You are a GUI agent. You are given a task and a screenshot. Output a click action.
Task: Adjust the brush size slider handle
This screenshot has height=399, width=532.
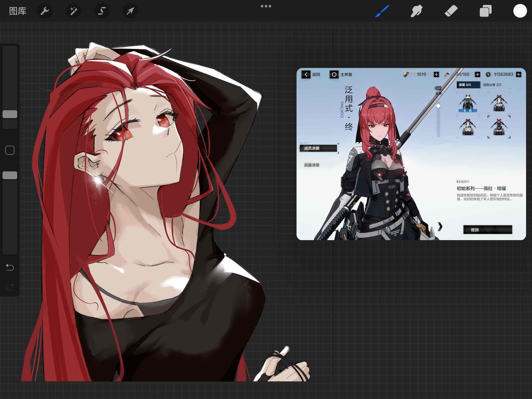(x=10, y=114)
